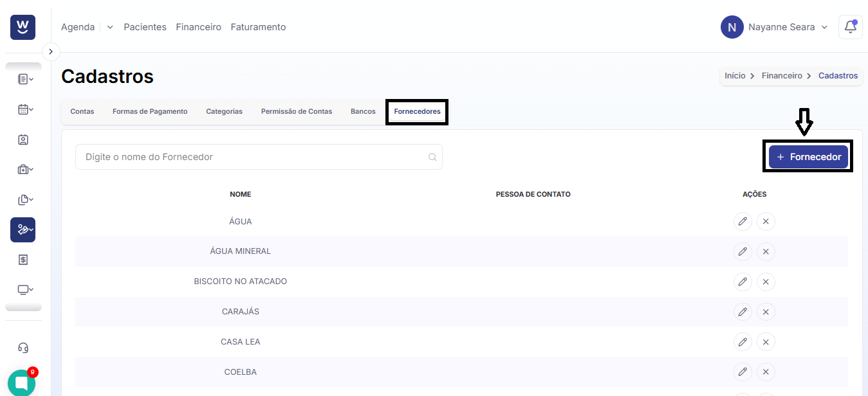Click the search magnifier icon
This screenshot has width=868, height=396.
click(x=433, y=157)
